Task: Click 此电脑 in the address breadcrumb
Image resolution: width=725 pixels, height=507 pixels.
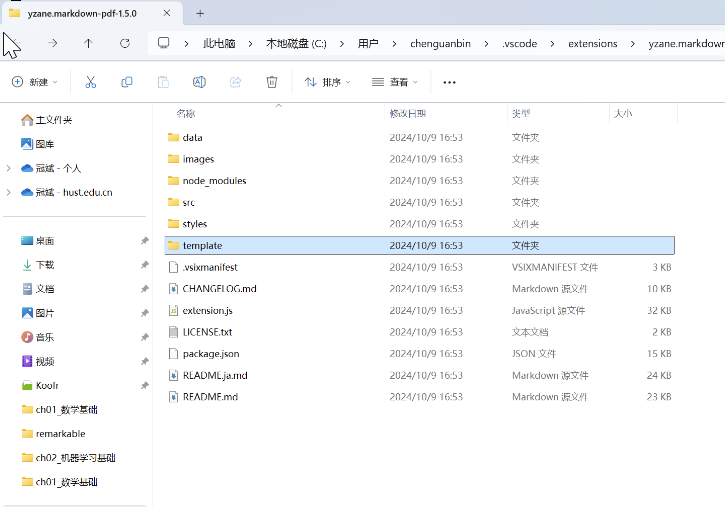Action: coord(219,43)
